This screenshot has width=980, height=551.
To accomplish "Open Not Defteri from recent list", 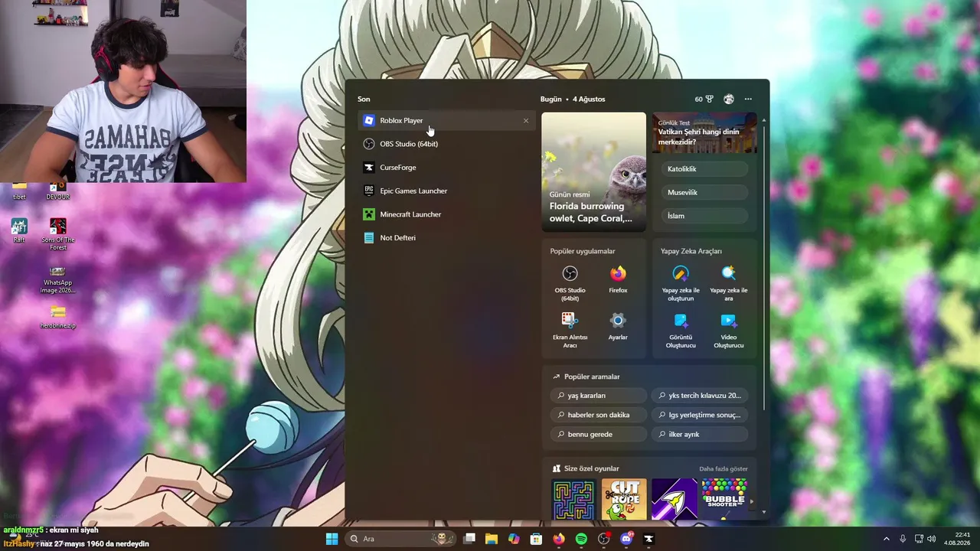I will coord(446,238).
